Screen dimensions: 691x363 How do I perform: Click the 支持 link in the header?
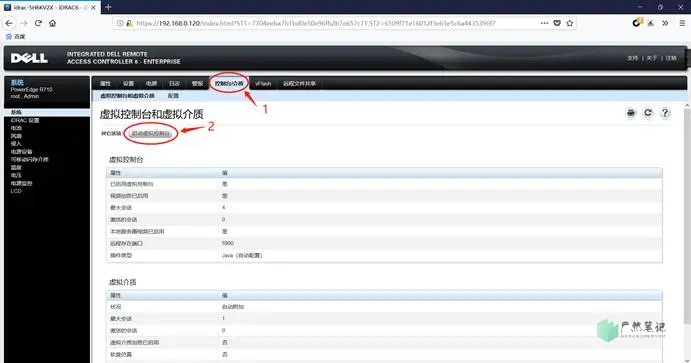(632, 58)
